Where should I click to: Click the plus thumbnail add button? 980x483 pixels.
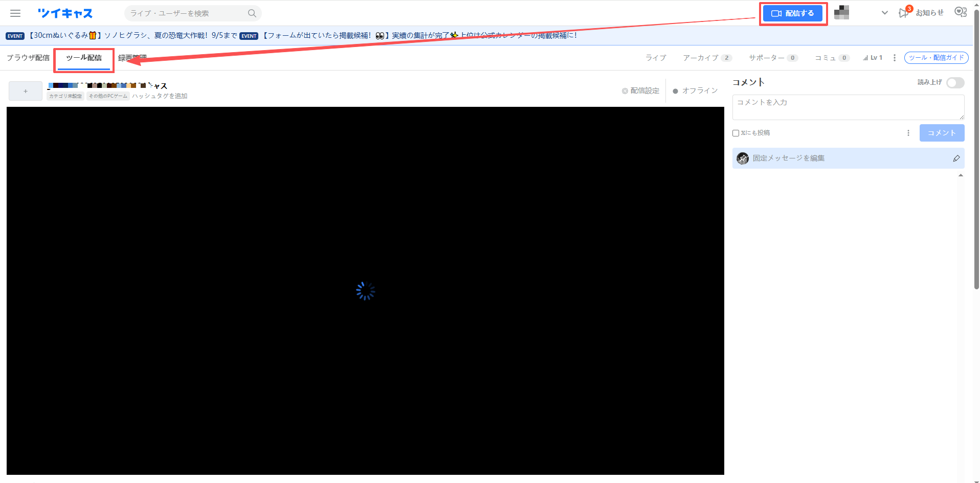(x=26, y=91)
